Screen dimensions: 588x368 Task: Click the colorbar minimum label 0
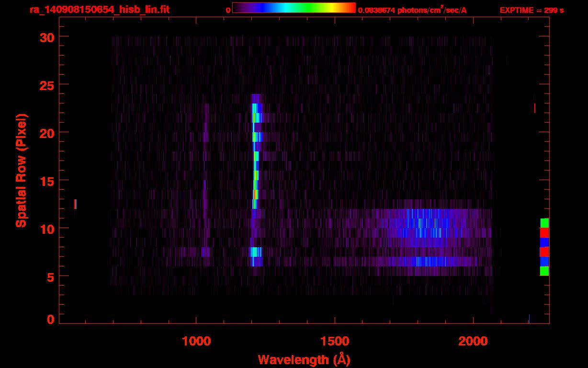pyautogui.click(x=228, y=10)
